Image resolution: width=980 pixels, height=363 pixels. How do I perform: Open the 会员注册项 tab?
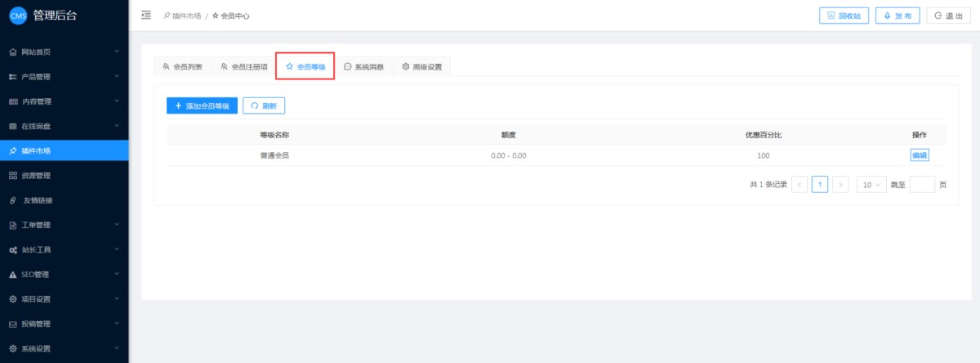[244, 67]
